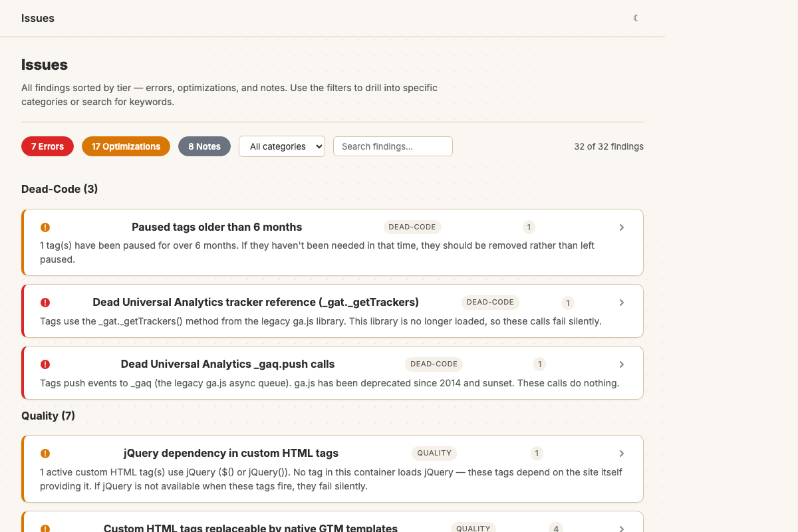Click the Search findings input field
Image resolution: width=798 pixels, height=532 pixels.
392,146
